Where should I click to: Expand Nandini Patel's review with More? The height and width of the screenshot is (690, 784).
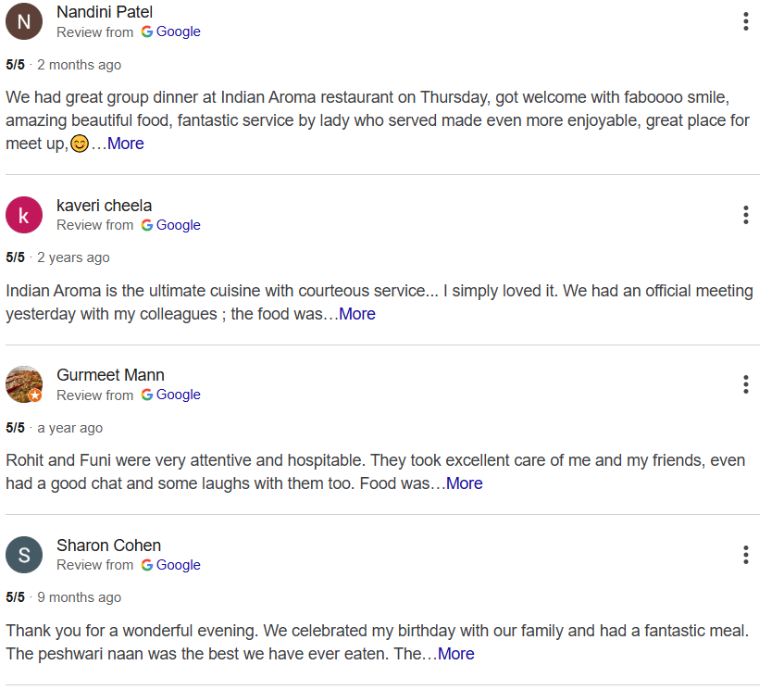click(125, 144)
